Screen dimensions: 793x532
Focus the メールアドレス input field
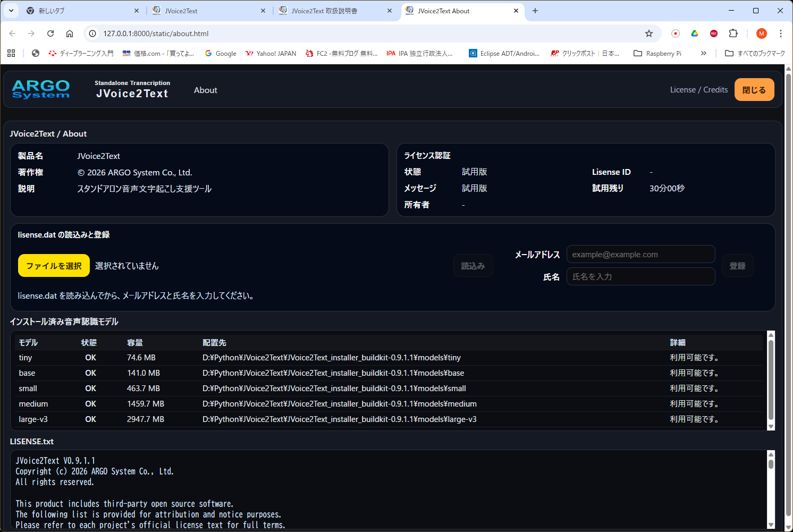(640, 255)
